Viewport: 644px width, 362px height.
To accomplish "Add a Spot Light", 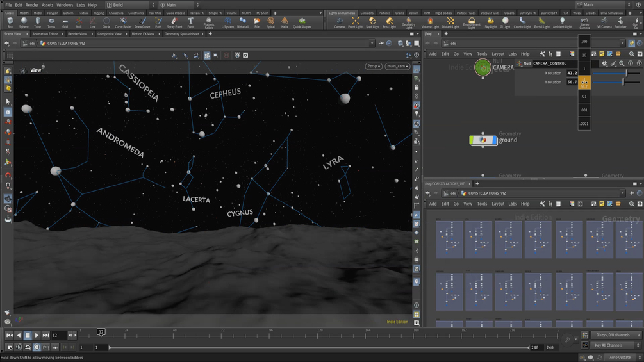I will [372, 22].
